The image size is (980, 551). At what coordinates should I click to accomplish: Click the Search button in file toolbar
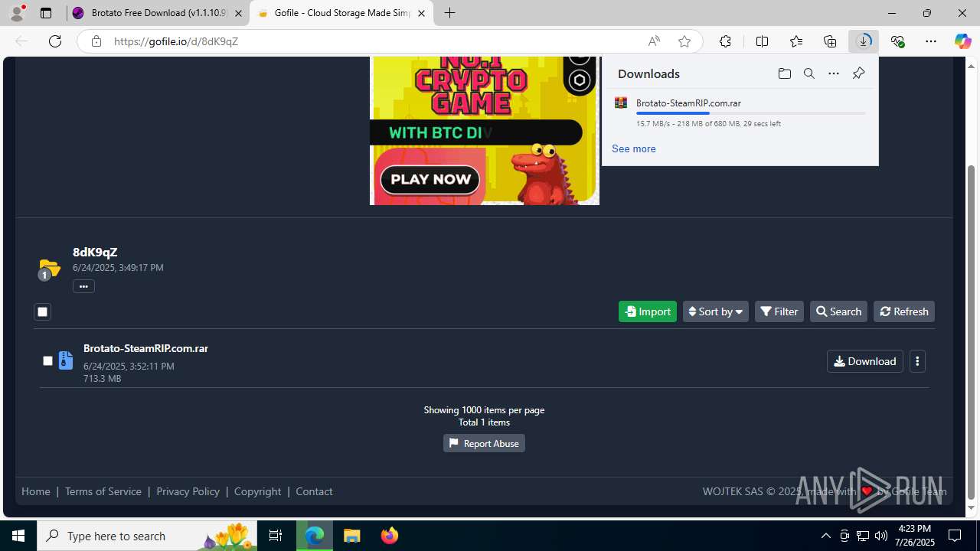coord(838,311)
